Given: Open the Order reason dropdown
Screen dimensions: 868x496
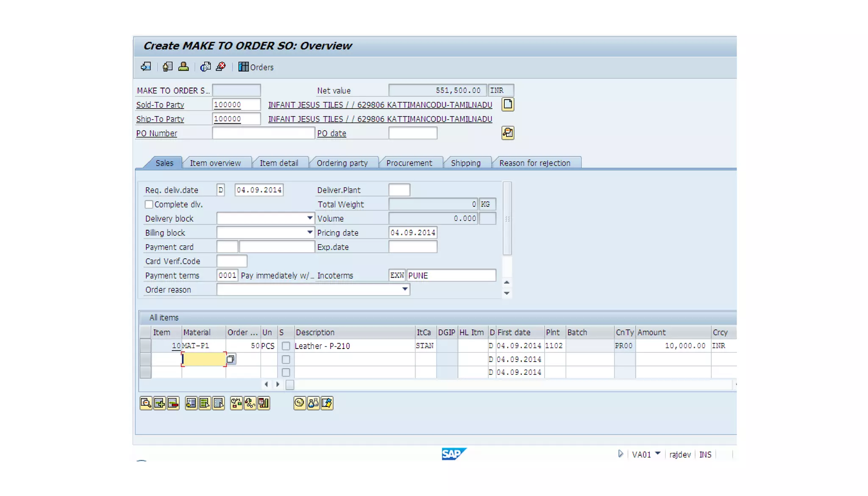Looking at the screenshot, I should click(x=405, y=289).
